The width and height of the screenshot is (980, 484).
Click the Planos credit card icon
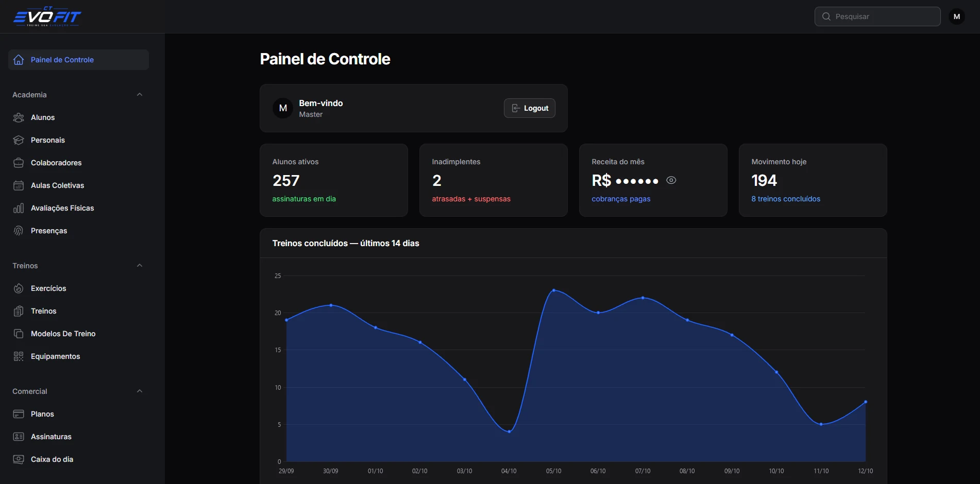pos(19,414)
